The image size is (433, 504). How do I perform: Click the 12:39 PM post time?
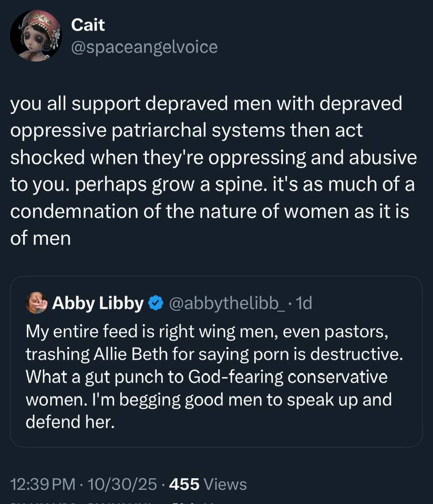click(43, 484)
